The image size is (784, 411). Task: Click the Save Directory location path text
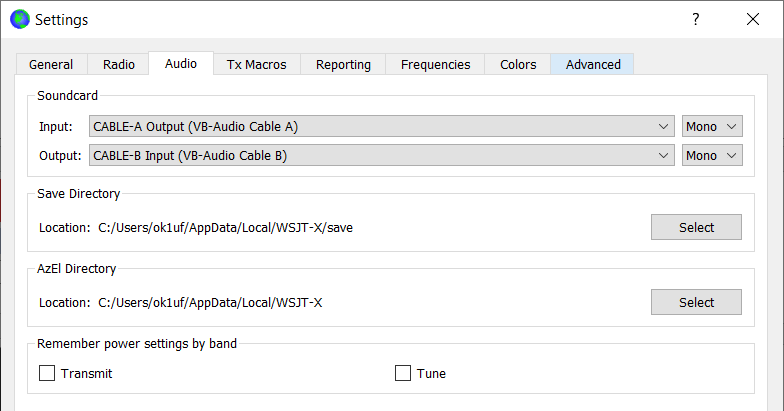pyautogui.click(x=225, y=228)
